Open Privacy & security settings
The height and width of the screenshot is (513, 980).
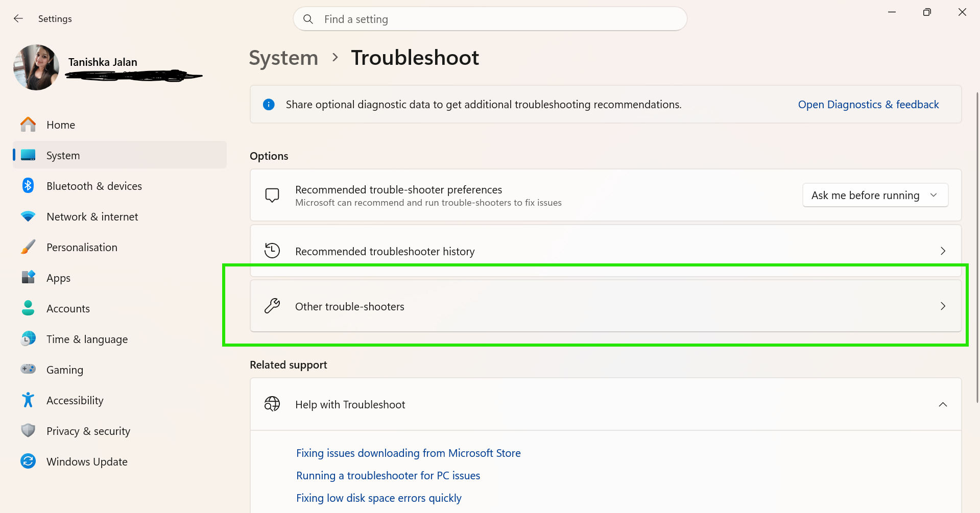point(119,431)
